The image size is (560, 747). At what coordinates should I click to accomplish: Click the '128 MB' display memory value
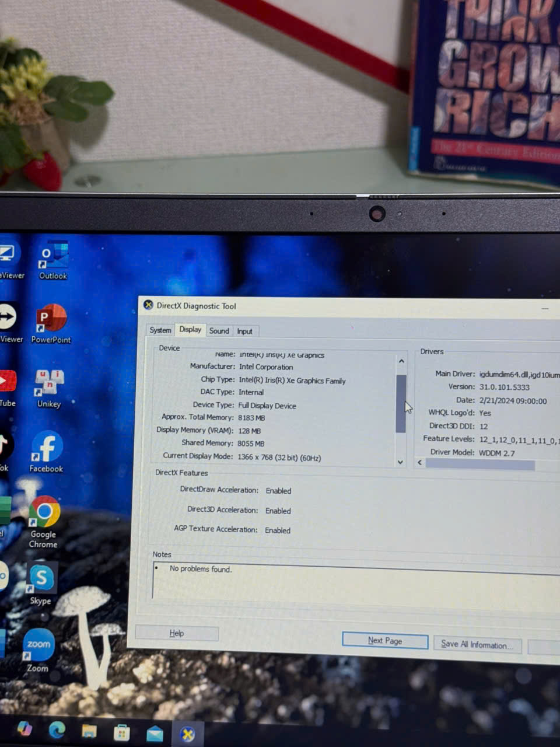[249, 431]
